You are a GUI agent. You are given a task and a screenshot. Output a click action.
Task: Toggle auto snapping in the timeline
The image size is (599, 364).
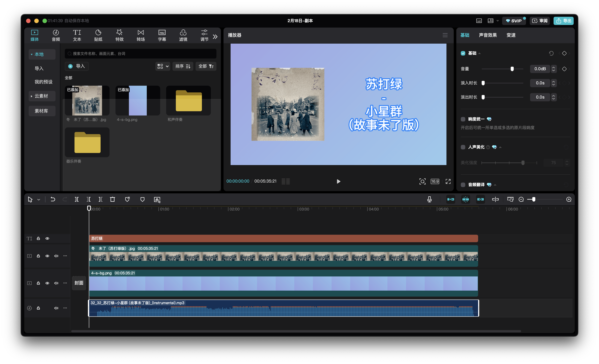click(x=465, y=199)
